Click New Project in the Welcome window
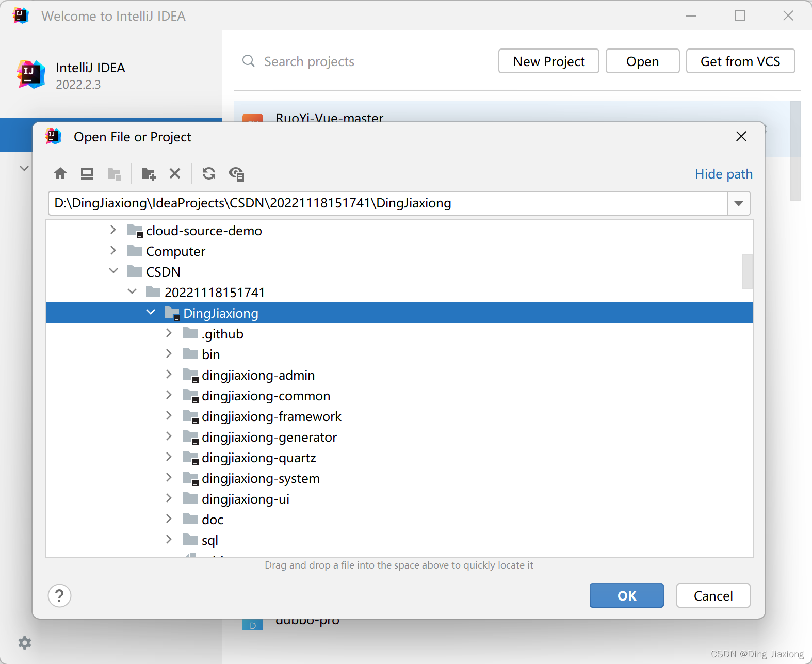This screenshot has width=812, height=664. click(549, 61)
